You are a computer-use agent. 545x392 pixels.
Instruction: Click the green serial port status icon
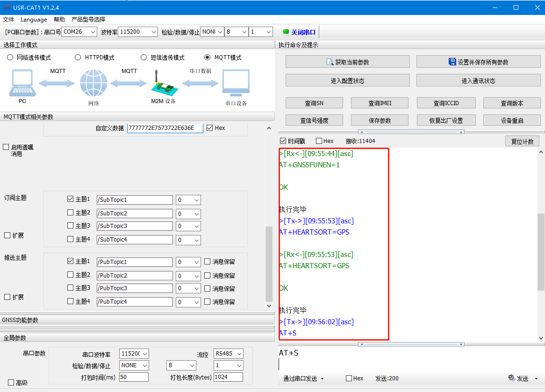(286, 32)
